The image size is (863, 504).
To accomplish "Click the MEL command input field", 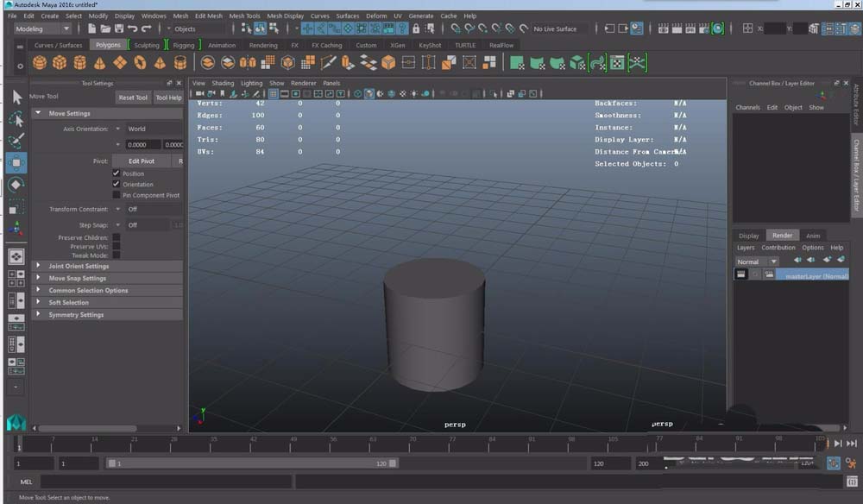I will pyautogui.click(x=164, y=482).
